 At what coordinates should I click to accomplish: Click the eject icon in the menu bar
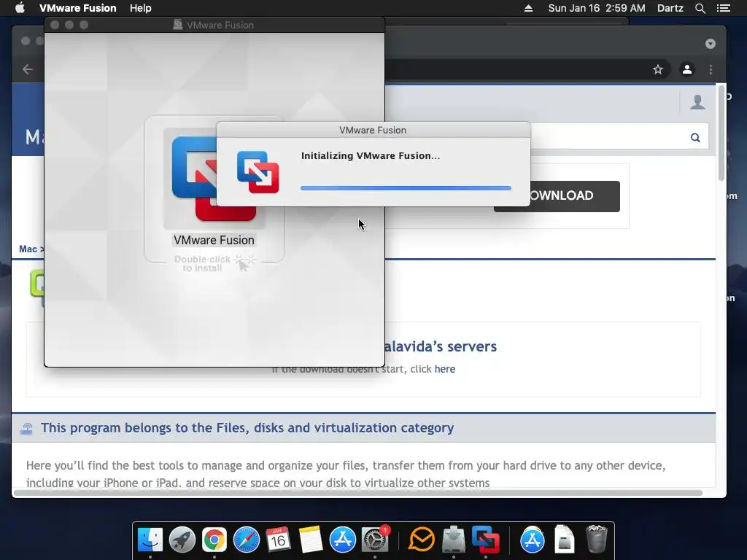pyautogui.click(x=528, y=8)
